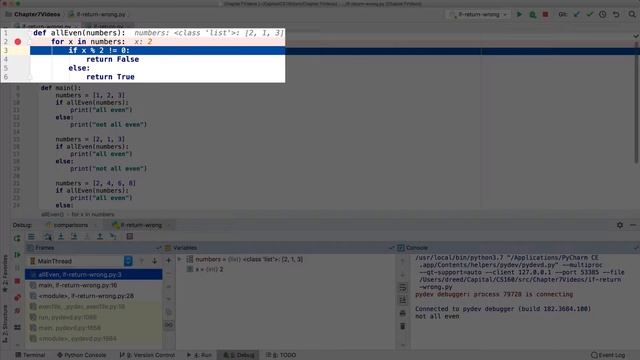Select the execfile pydev frame row

93,307
